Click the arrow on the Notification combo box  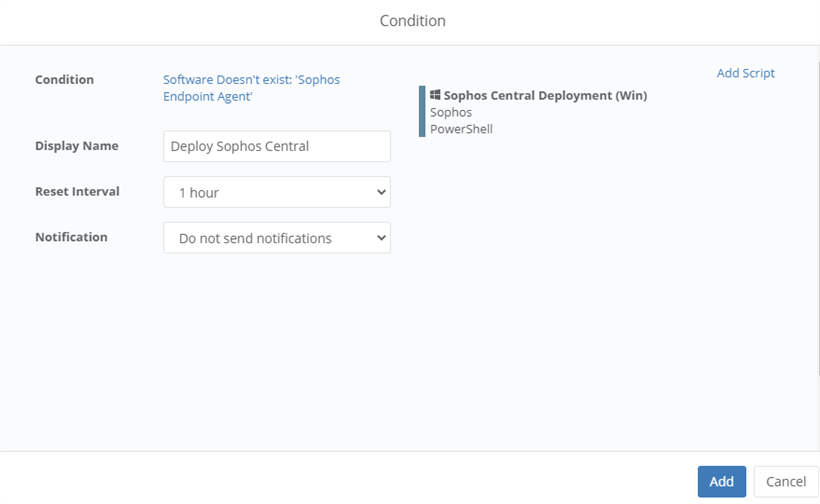coord(380,238)
